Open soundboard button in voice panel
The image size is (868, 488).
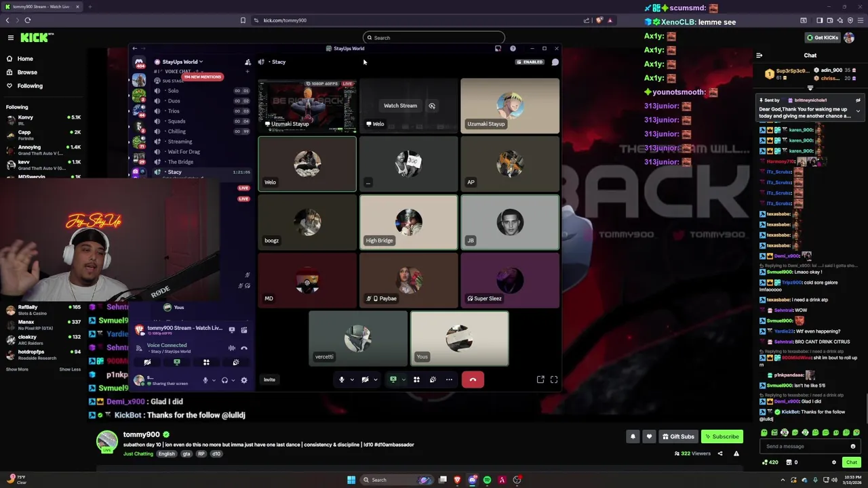tap(236, 362)
